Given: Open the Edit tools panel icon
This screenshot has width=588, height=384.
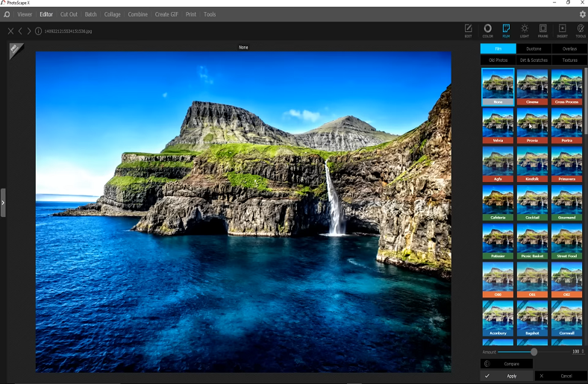Looking at the screenshot, I should [x=469, y=31].
